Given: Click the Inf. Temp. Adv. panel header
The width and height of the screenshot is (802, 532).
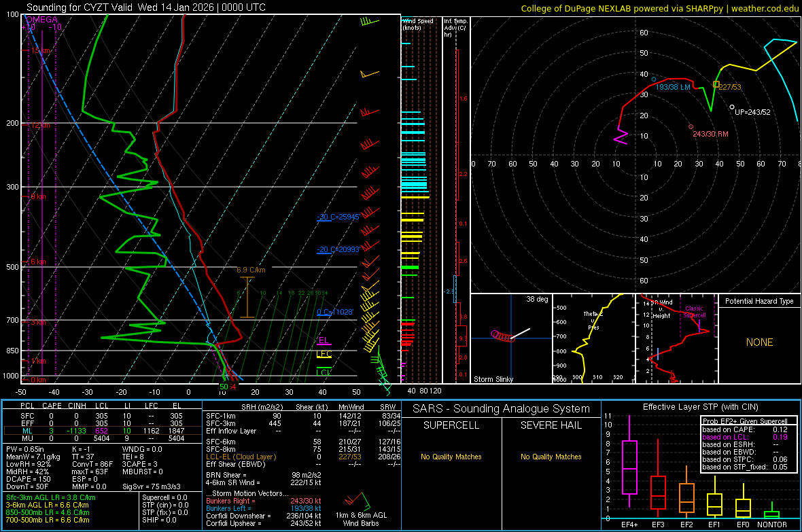Looking at the screenshot, I should click(455, 28).
